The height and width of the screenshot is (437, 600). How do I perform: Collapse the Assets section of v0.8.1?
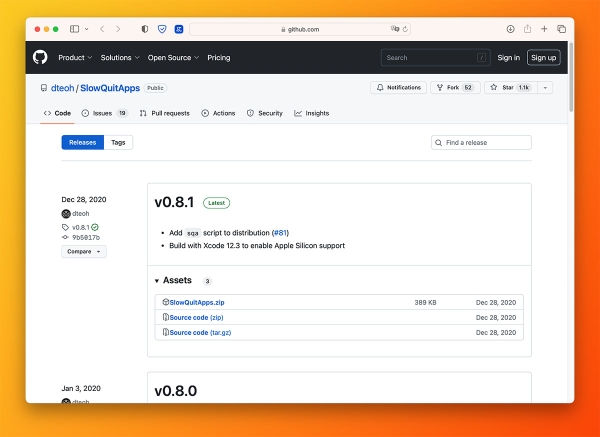pyautogui.click(x=157, y=281)
